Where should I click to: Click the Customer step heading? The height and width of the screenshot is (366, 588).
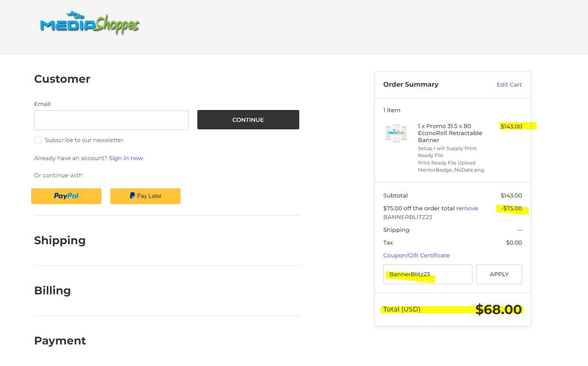(x=62, y=79)
